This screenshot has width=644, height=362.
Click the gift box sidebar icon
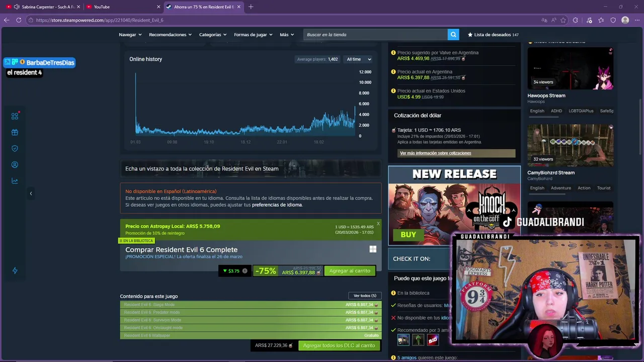pos(15,132)
